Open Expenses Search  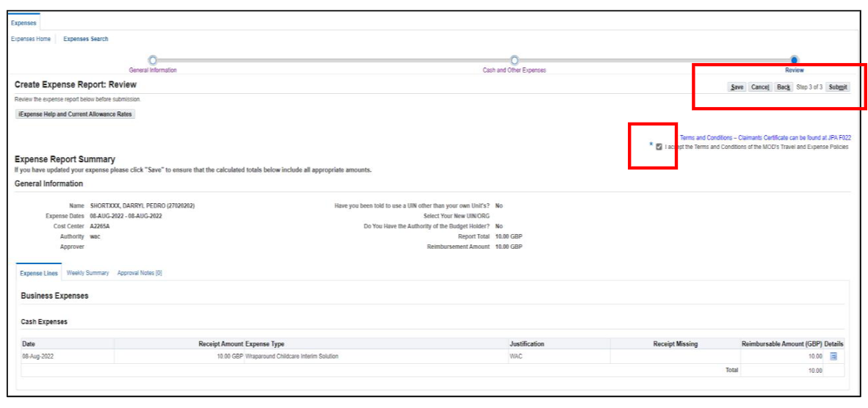pos(86,39)
